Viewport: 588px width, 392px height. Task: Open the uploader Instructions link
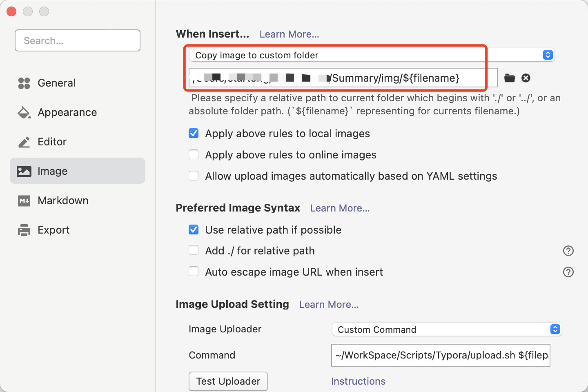coord(358,381)
